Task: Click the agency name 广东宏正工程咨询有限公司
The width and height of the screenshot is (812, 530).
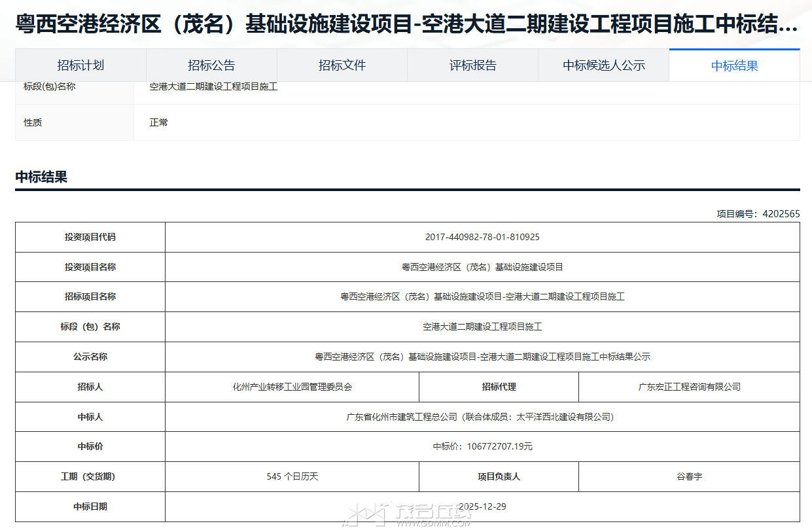Action: click(x=689, y=387)
